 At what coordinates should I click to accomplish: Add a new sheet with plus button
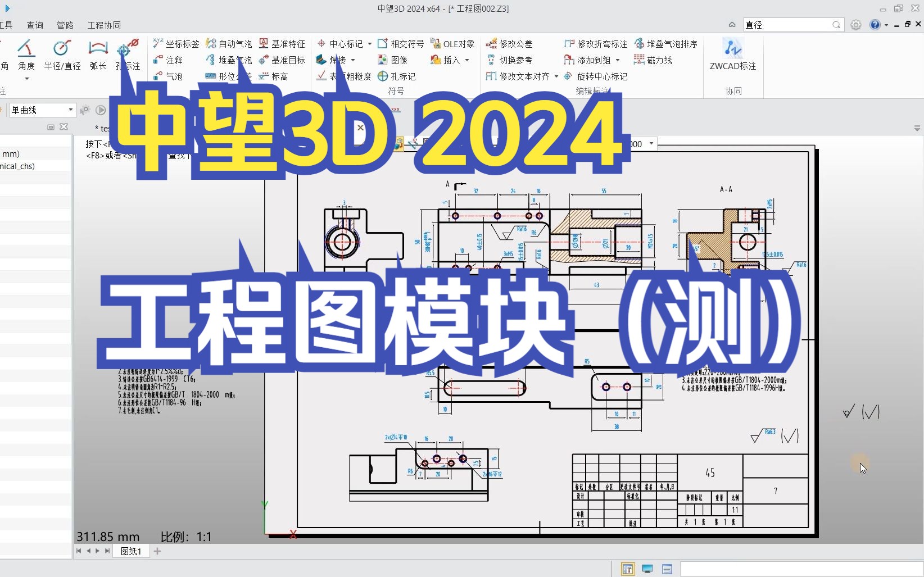[x=157, y=551]
